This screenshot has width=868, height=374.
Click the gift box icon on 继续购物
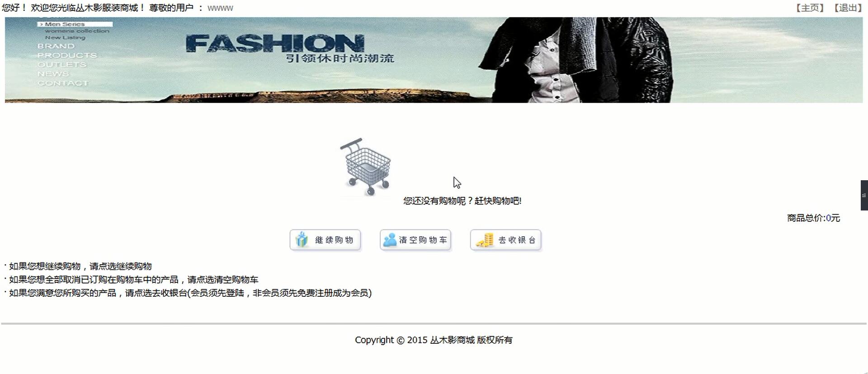pyautogui.click(x=302, y=240)
